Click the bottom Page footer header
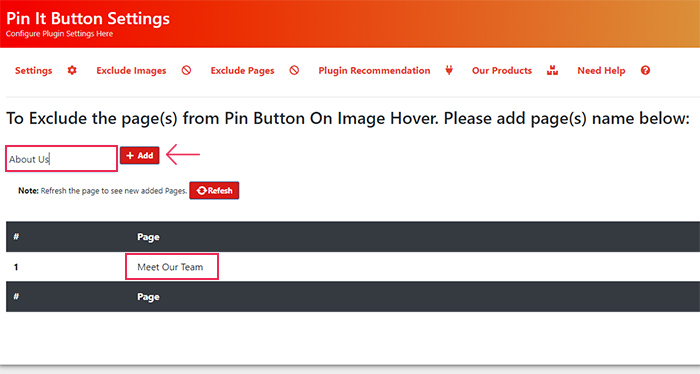The width and height of the screenshot is (700, 374). coord(148,297)
